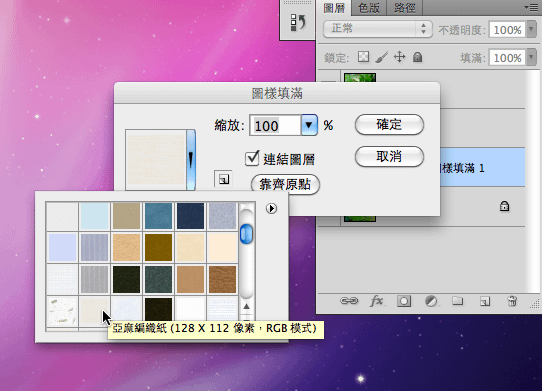542x391 pixels.
Task: Click the 靠齊原點 snap to origin button
Action: tap(285, 184)
